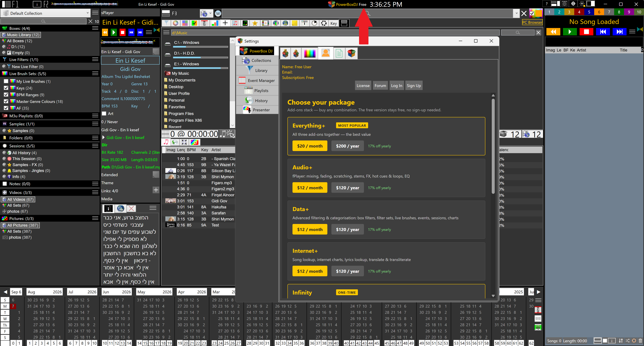
Task: Click the gear settings icon in title bar
Action: pyautogui.click(x=564, y=4)
